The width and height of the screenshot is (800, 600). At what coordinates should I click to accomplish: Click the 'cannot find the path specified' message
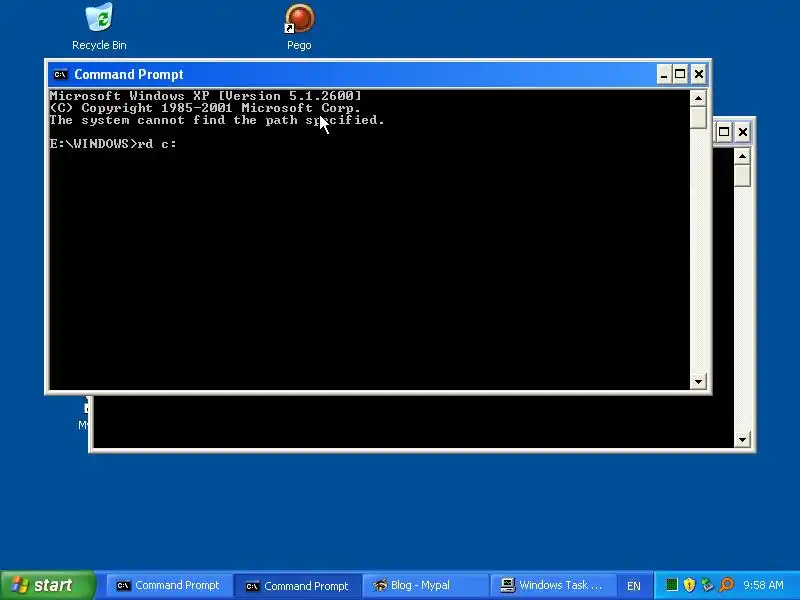261,120
